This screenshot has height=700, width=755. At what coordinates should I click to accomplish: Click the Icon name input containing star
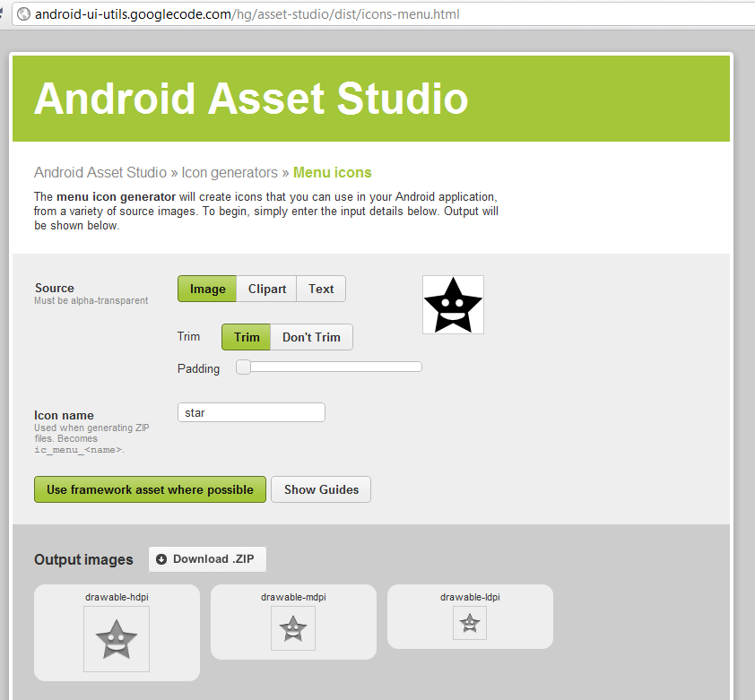tap(251, 411)
